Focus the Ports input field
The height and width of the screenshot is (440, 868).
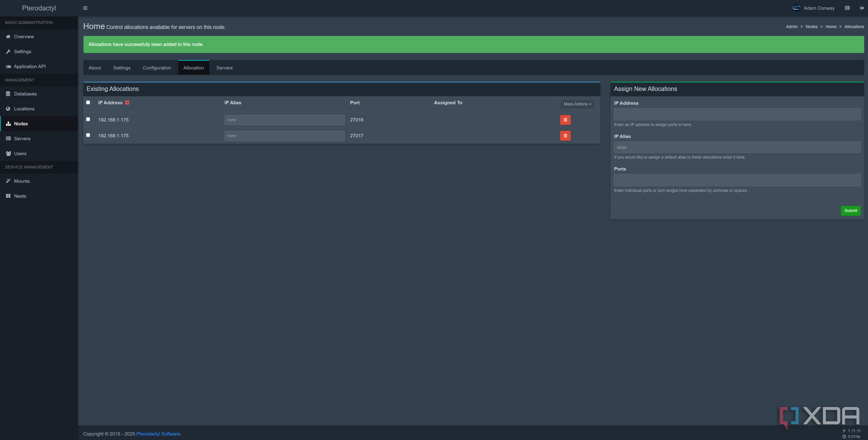737,180
